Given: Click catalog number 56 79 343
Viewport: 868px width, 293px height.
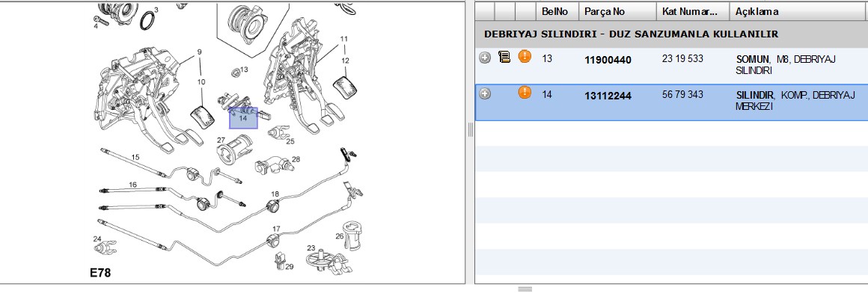Looking at the screenshot, I should (x=682, y=95).
